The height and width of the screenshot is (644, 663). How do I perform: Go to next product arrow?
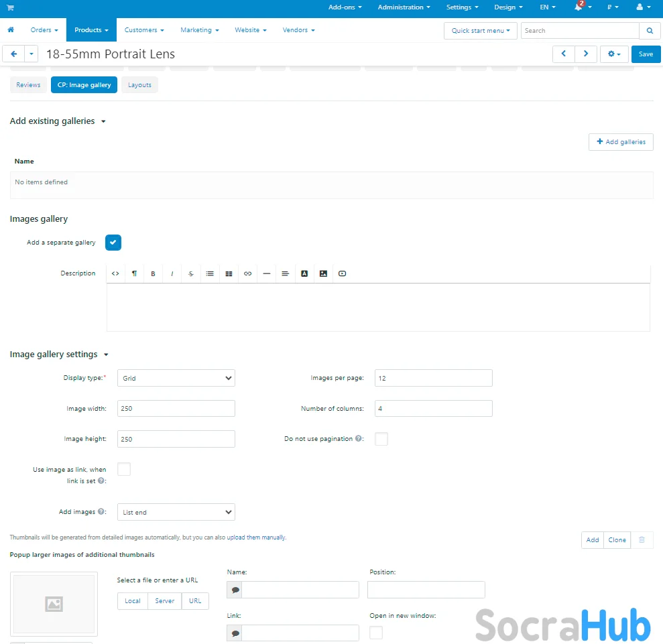(x=586, y=54)
